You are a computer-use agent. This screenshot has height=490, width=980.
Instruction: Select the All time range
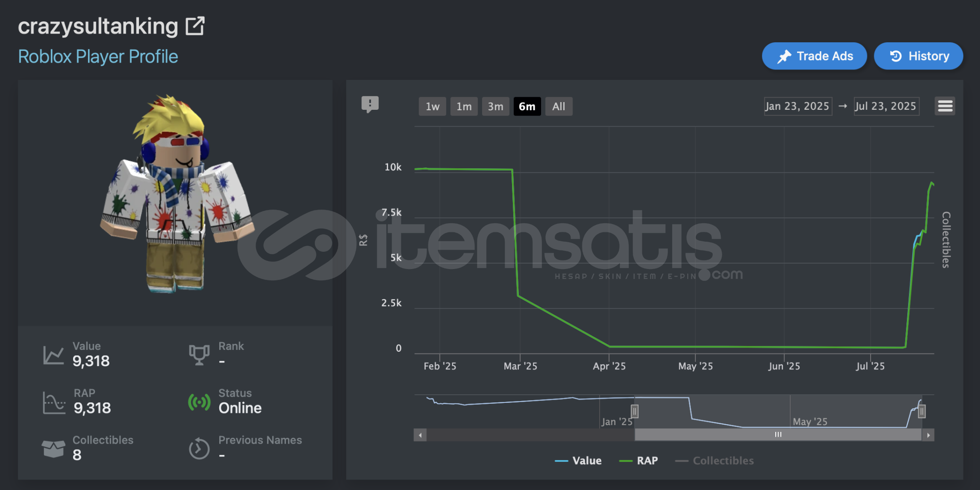point(559,107)
